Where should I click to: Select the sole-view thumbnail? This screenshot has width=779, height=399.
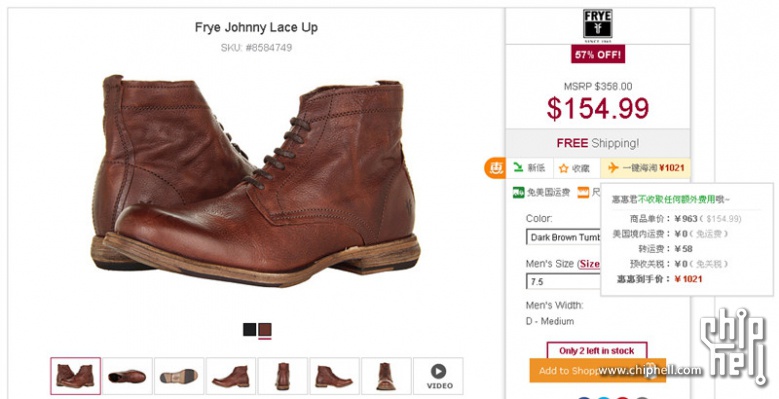click(x=179, y=376)
